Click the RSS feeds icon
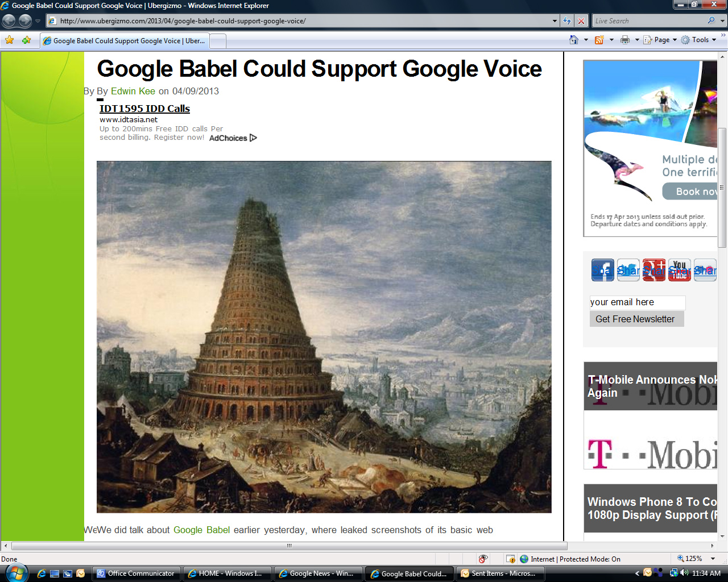This screenshot has width=728, height=582. 599,40
